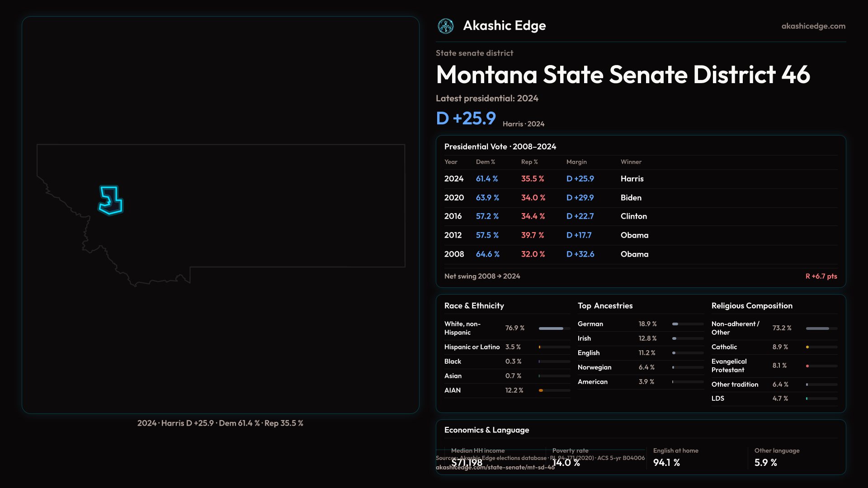This screenshot has width=868, height=488.
Task: Select the 2024 presidential vote row
Action: 640,179
